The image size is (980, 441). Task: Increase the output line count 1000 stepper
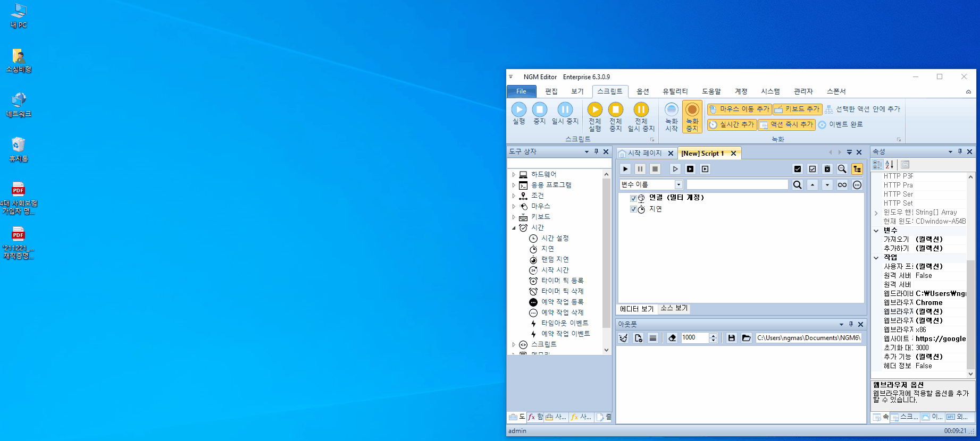coord(714,335)
